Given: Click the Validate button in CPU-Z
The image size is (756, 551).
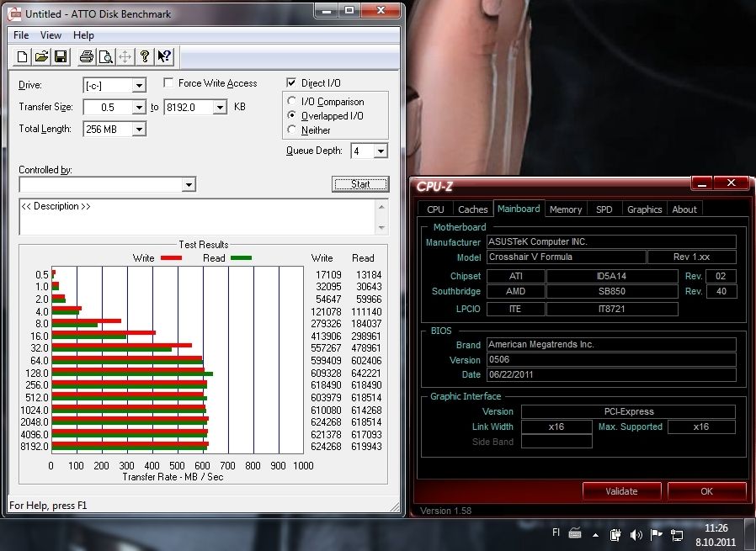Looking at the screenshot, I should [621, 491].
